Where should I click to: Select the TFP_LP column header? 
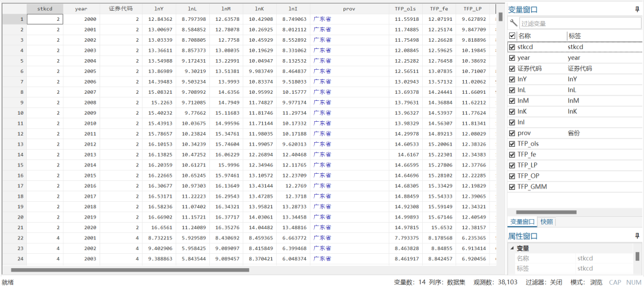[x=472, y=8]
